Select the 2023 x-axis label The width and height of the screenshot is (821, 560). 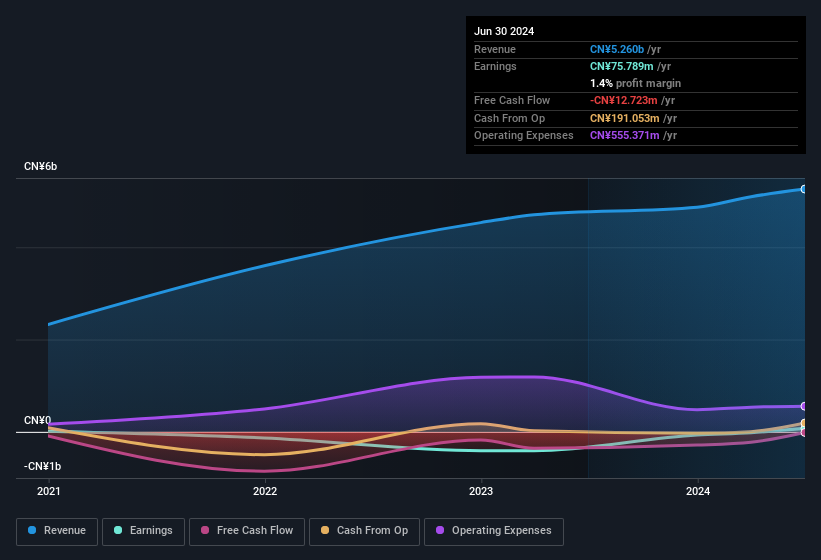pos(481,491)
